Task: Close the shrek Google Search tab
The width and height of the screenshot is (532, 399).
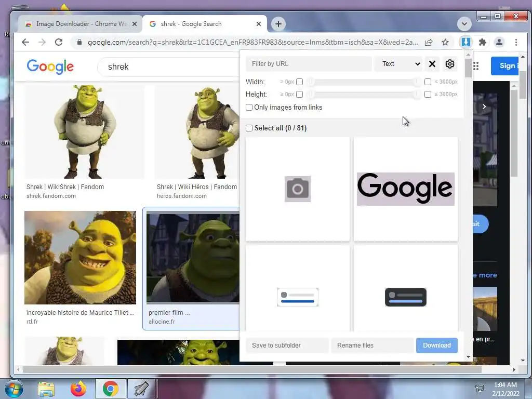Action: (259, 24)
